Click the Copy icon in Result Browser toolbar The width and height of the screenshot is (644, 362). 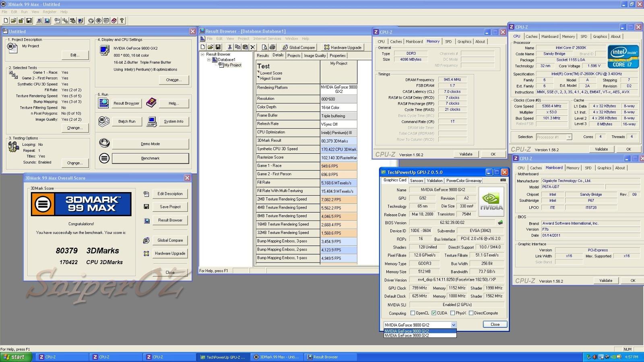(x=237, y=47)
